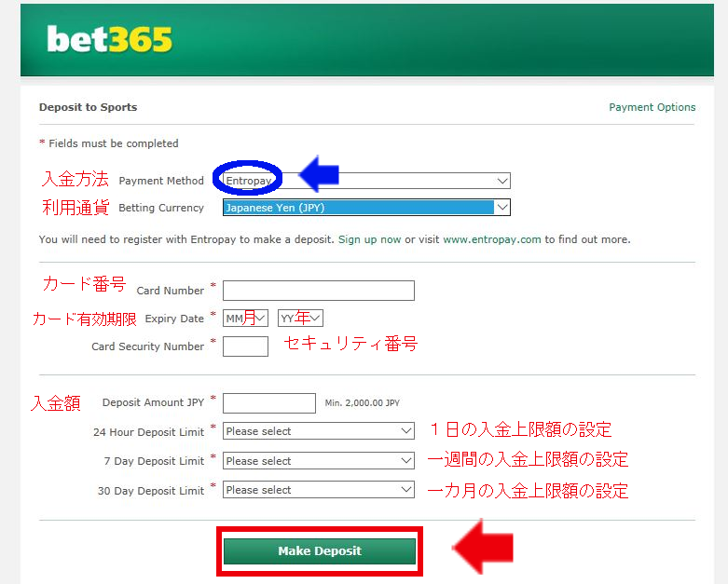
Task: Click the 'Expiry Date' label
Action: tap(174, 319)
